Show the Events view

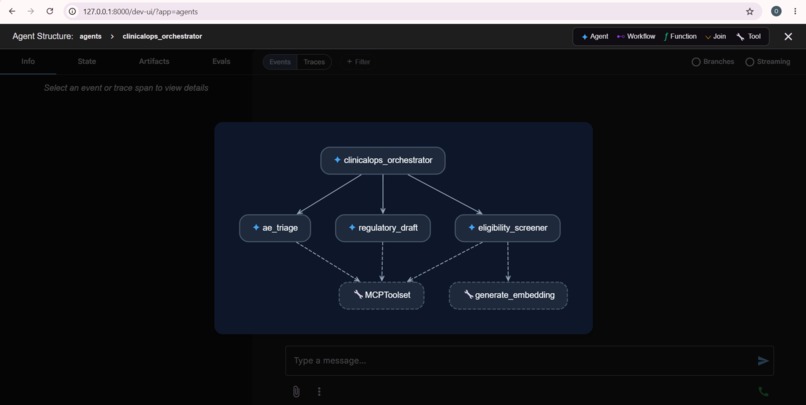click(280, 62)
